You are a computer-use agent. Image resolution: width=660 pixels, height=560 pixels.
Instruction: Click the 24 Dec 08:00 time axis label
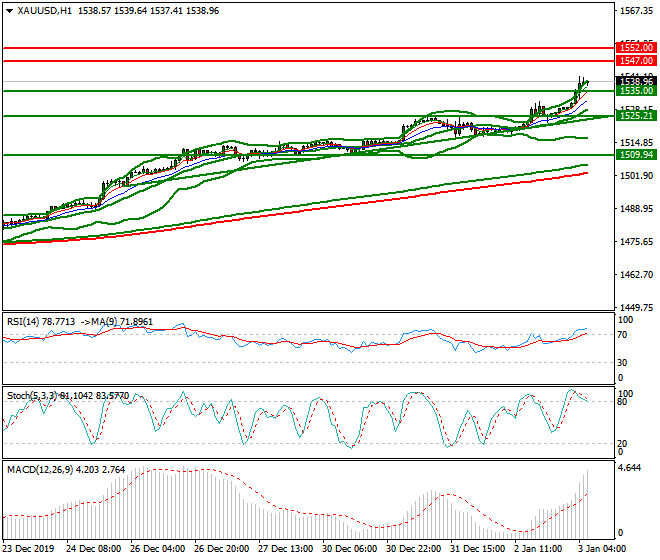click(93, 549)
